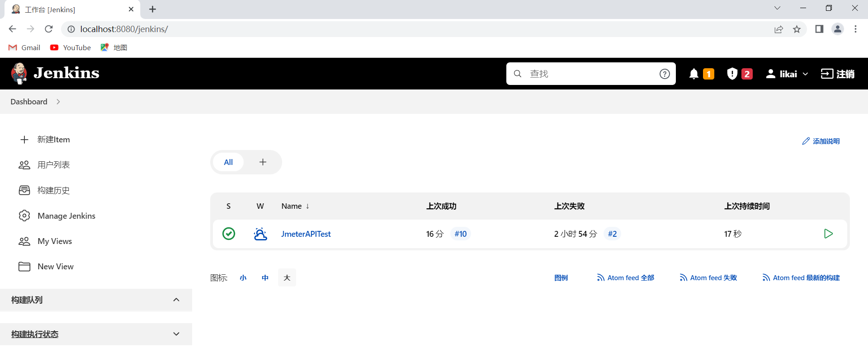This screenshot has height=352, width=868.
Task: Open the likai user dropdown menu
Action: click(x=787, y=74)
